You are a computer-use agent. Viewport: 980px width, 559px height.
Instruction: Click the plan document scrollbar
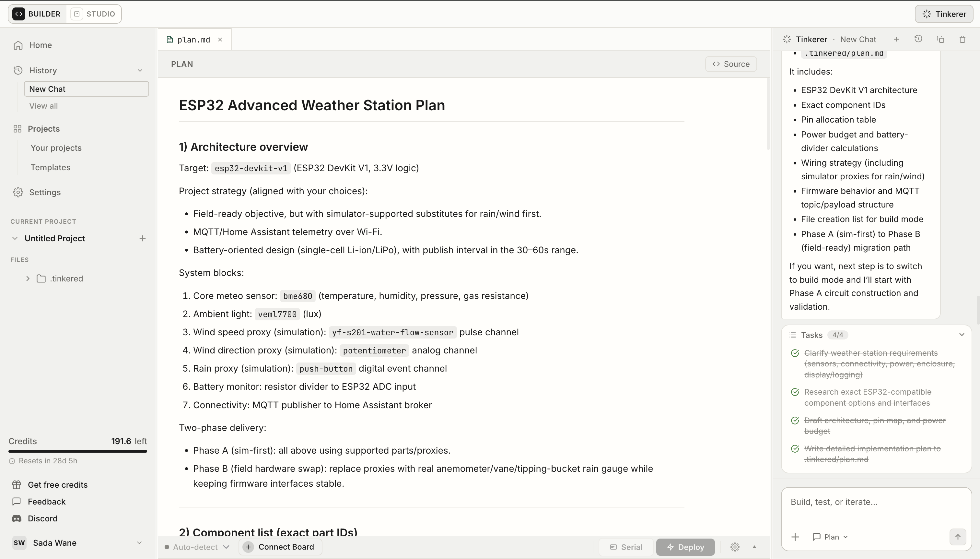(x=768, y=113)
